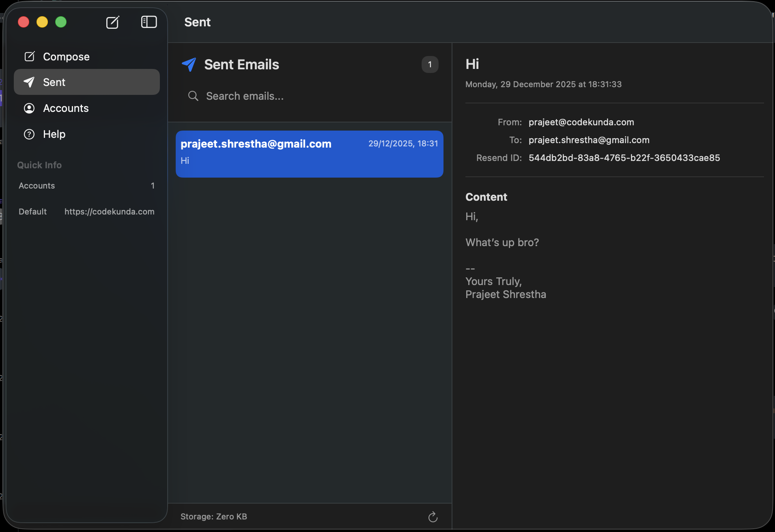Click the Accounts person icon in sidebar
Viewport: 775px width, 532px height.
pos(29,108)
